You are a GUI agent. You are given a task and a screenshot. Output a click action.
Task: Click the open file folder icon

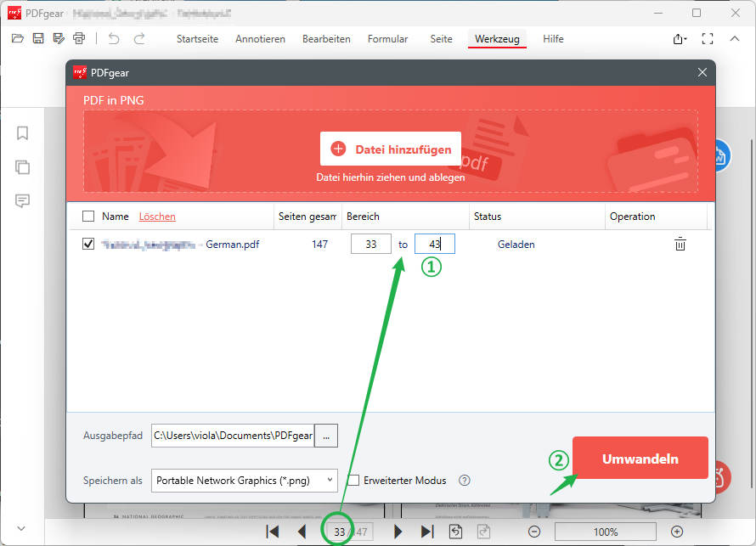(17, 38)
